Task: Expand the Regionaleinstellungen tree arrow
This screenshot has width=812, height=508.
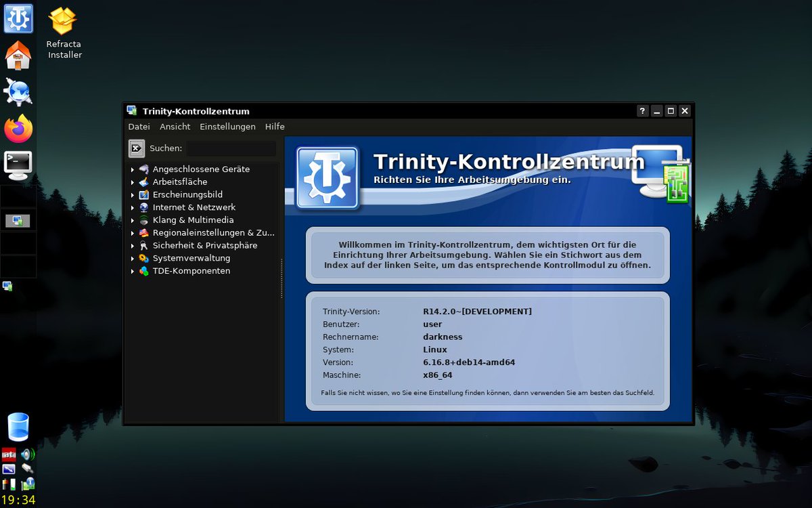Action: tap(133, 233)
